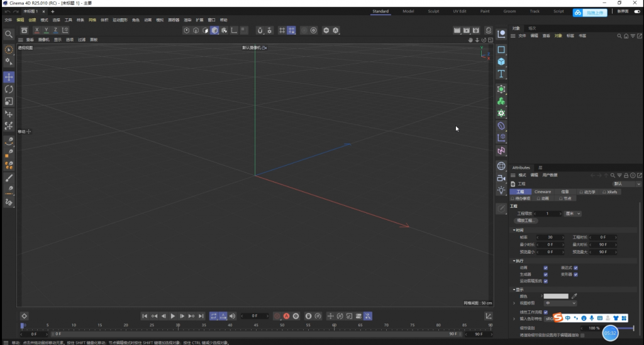Switch to the Model layout tab

pyautogui.click(x=408, y=11)
